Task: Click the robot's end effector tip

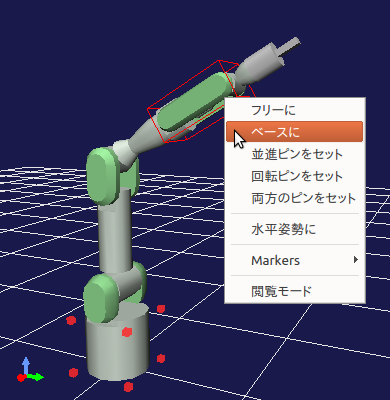Action: pyautogui.click(x=289, y=47)
